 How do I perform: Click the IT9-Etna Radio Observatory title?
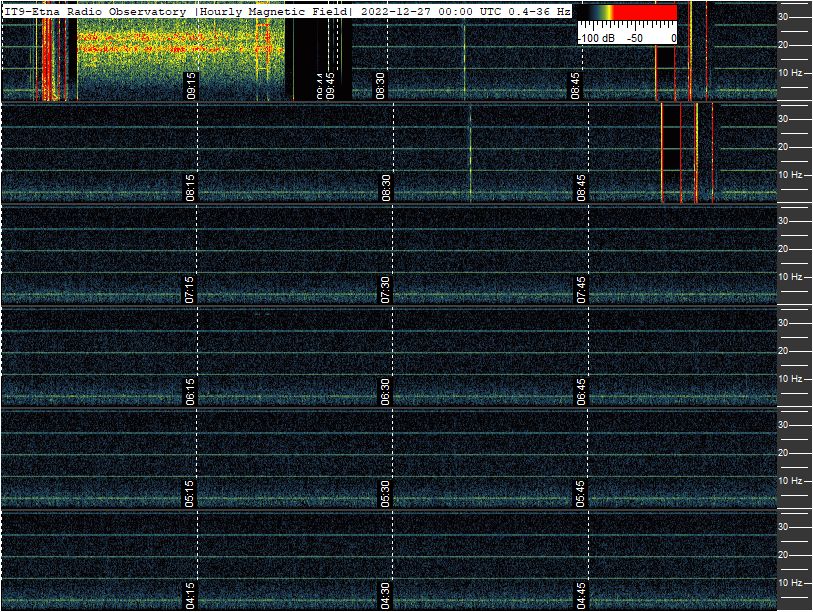click(95, 12)
